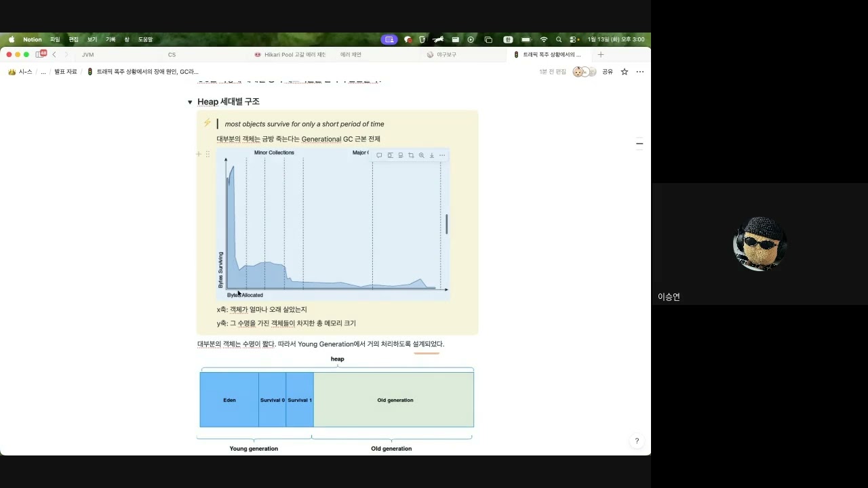Screen dimensions: 868x488
Task: Open Spotlight search in menu bar
Action: (558, 39)
